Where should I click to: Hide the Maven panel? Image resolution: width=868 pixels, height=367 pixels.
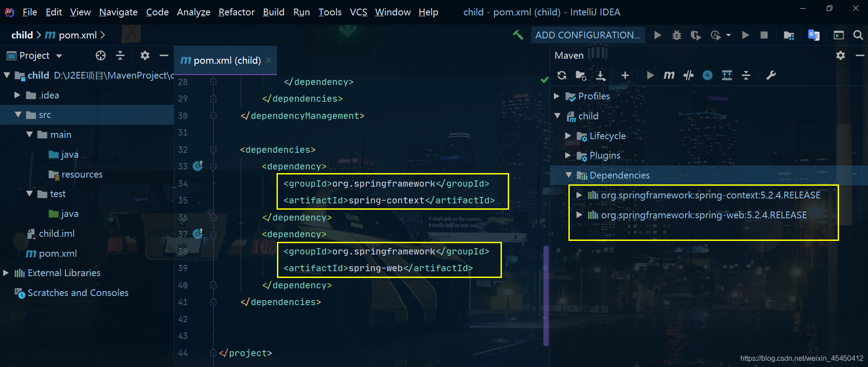(860, 55)
